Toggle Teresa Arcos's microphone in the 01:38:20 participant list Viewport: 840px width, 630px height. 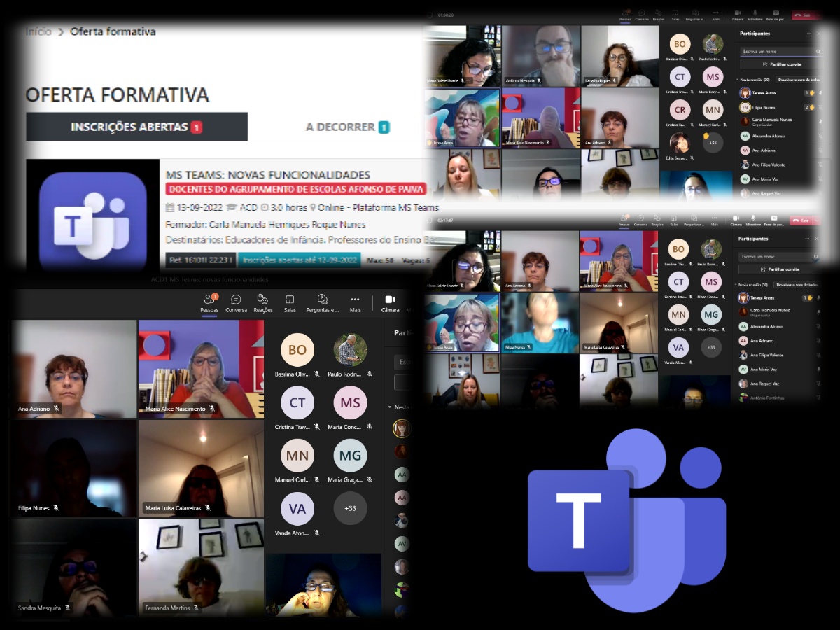click(x=819, y=92)
